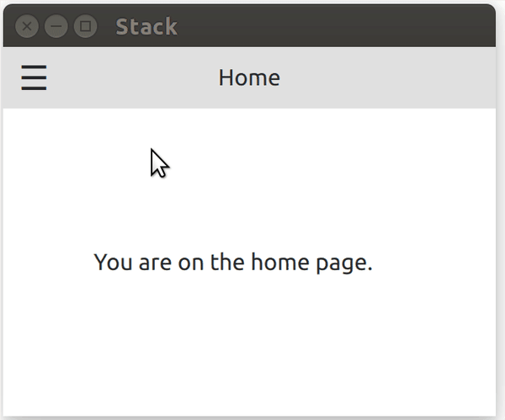
Task: Click the word "You" in the message
Action: pos(110,263)
